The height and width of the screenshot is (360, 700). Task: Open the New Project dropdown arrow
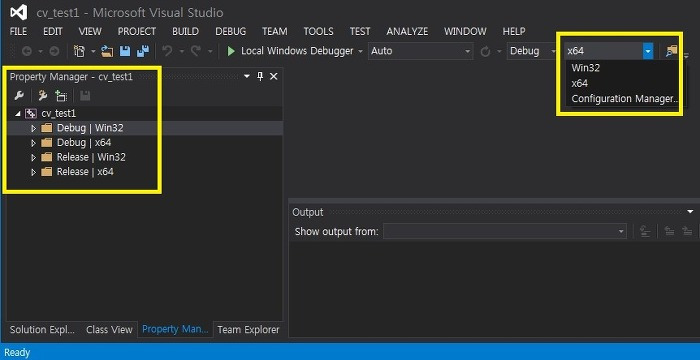tap(93, 51)
